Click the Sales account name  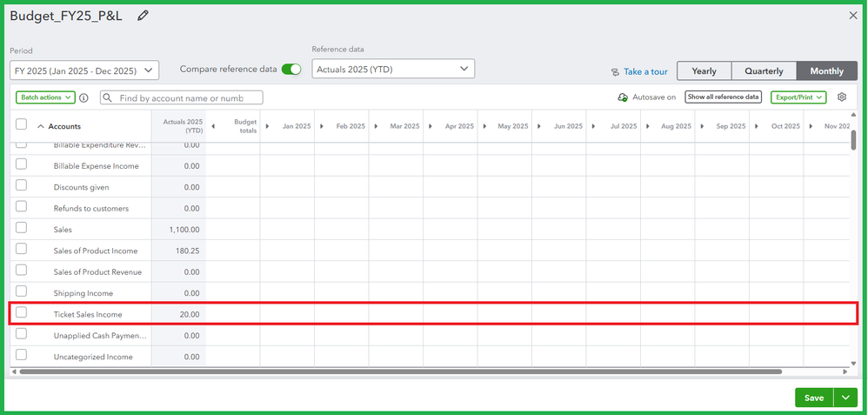point(63,230)
